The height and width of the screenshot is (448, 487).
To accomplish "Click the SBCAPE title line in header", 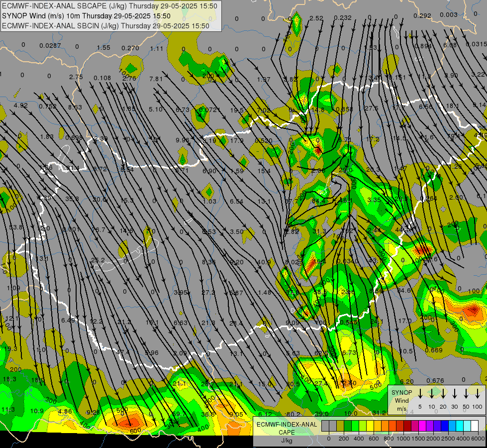I will click(x=109, y=6).
